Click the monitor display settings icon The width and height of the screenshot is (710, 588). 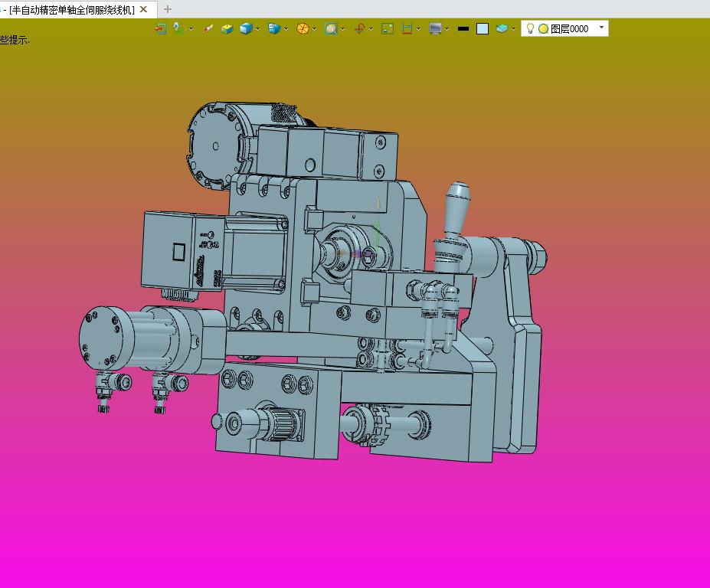[x=435, y=29]
